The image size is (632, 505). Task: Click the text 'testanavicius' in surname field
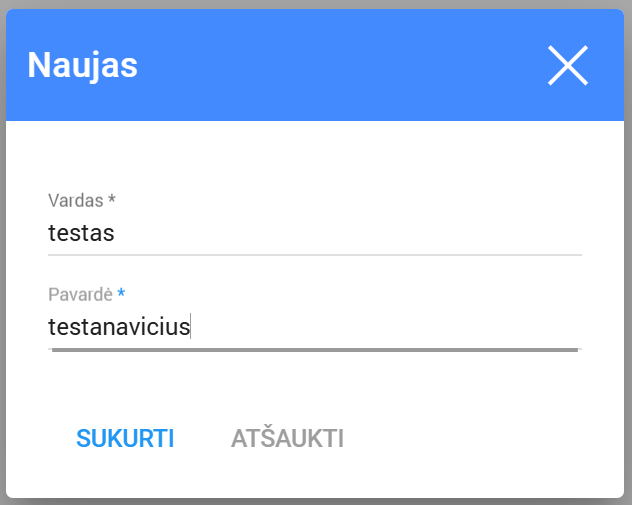pyautogui.click(x=118, y=327)
